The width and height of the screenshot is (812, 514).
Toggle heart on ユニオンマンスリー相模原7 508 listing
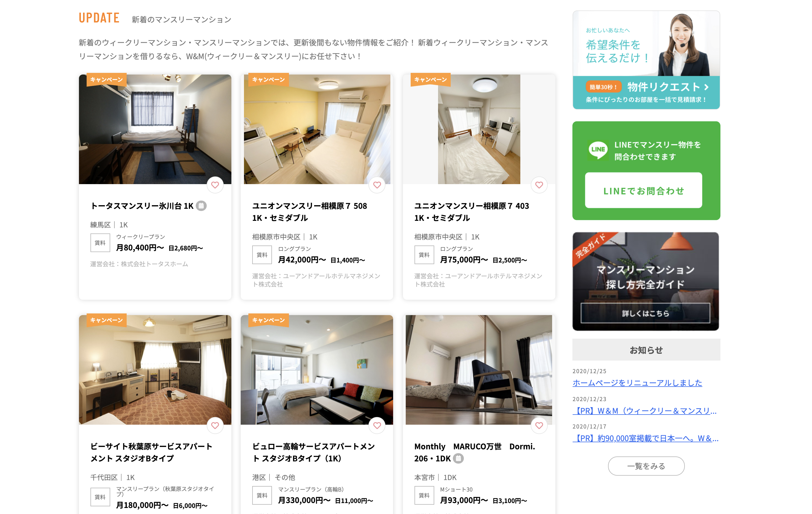tap(377, 185)
